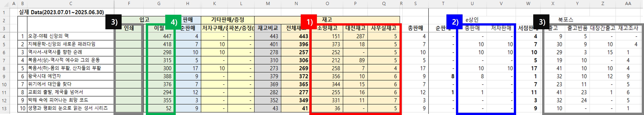Viewport: 644px width, 115px height.
Task: Click the 이월 value 388
Action: (x=159, y=76)
